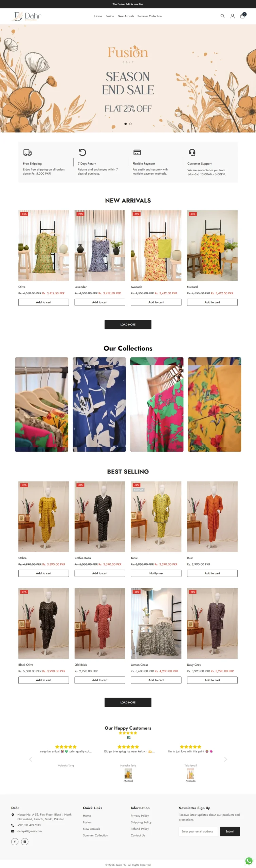The width and height of the screenshot is (256, 868).
Task: Select the first hero slide dot
Action: (x=126, y=124)
